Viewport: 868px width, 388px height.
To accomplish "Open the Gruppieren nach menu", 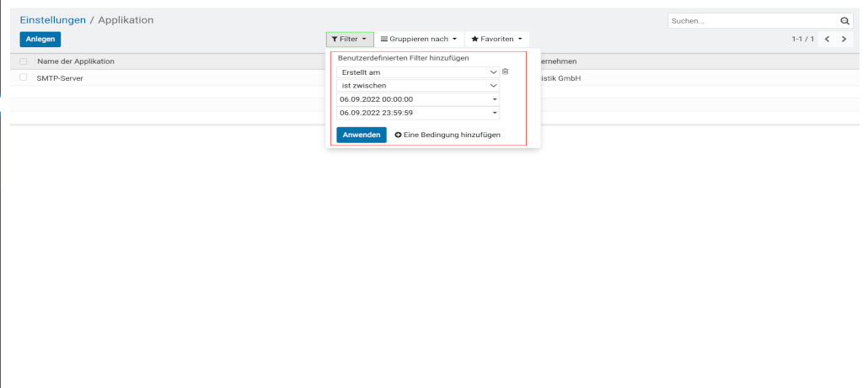I will coord(419,39).
